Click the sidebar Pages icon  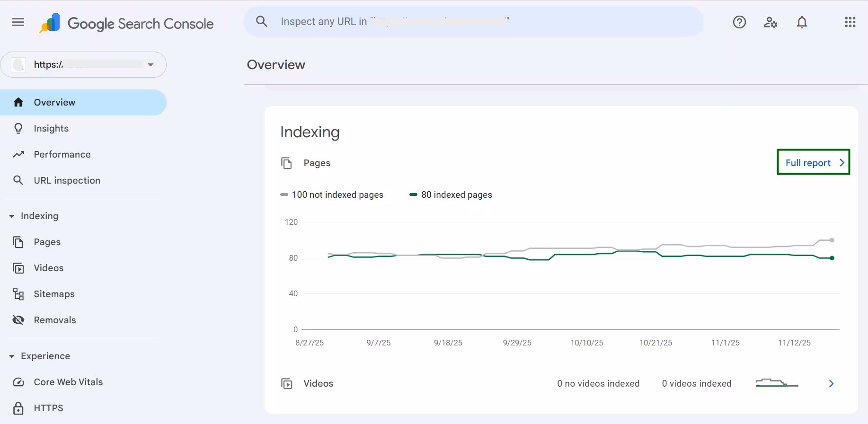(x=18, y=242)
